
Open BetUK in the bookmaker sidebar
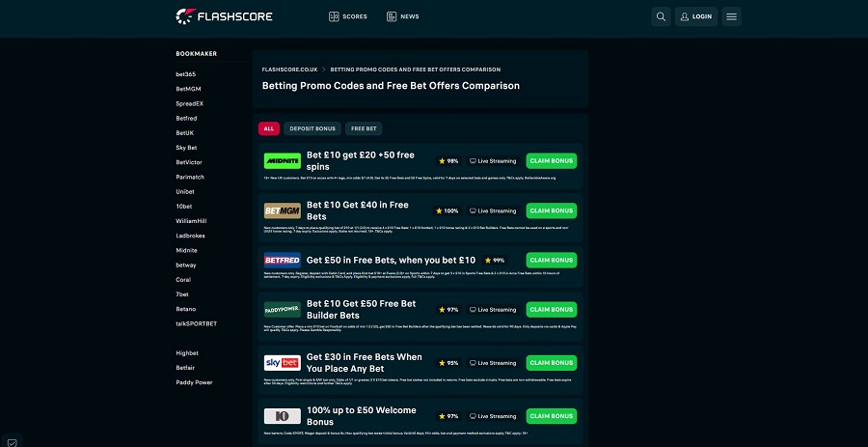click(x=185, y=133)
